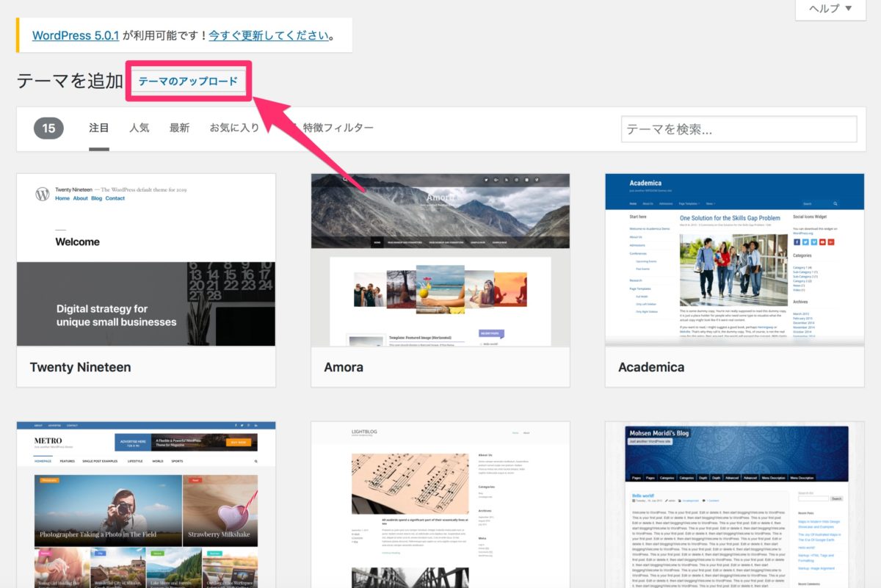Open the ヘルプ help dropdown

coord(830,9)
